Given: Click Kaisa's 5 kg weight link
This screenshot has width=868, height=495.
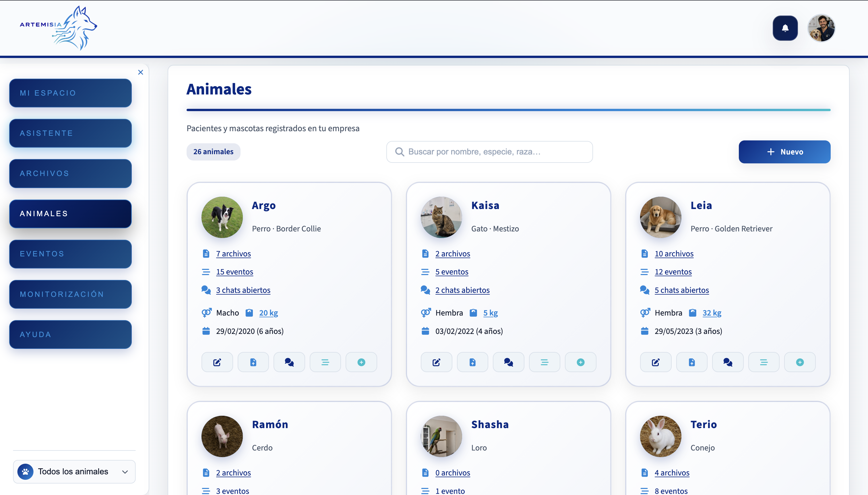Looking at the screenshot, I should click(x=491, y=313).
